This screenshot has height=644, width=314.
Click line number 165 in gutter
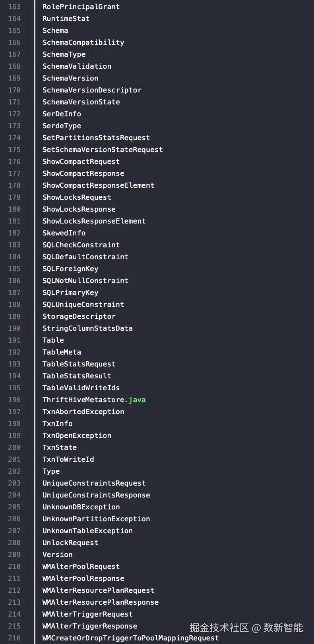click(14, 31)
